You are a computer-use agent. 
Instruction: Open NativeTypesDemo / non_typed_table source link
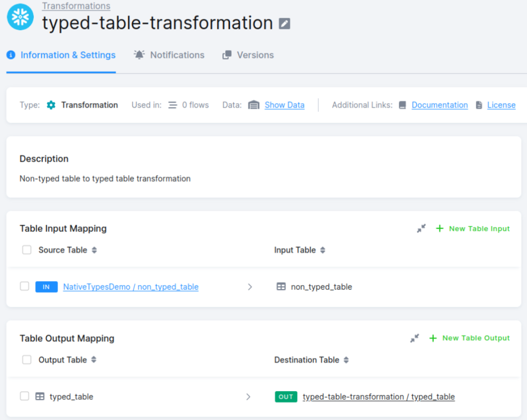click(131, 287)
